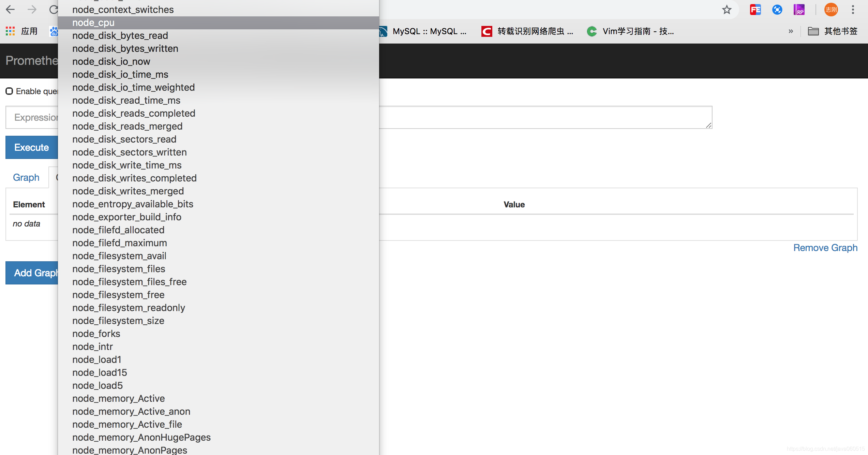Open the 应用 apps bookmark label

[x=29, y=31]
